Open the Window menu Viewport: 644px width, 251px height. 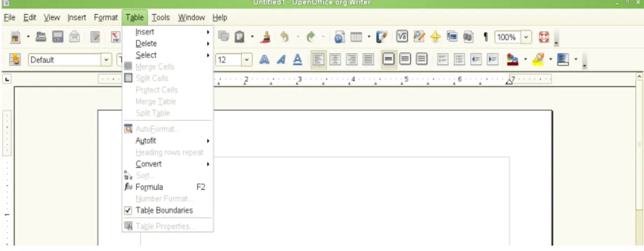click(x=192, y=17)
